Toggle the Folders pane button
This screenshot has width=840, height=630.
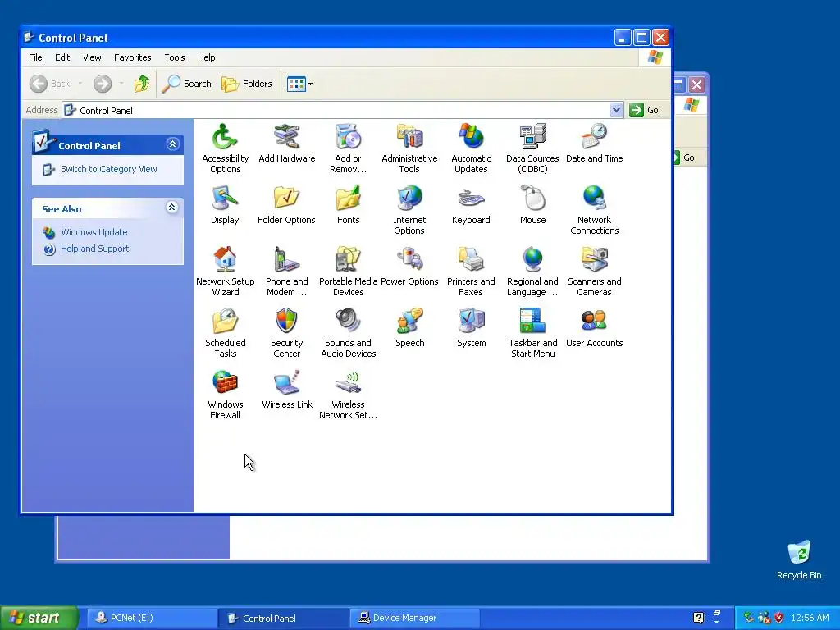pos(247,84)
